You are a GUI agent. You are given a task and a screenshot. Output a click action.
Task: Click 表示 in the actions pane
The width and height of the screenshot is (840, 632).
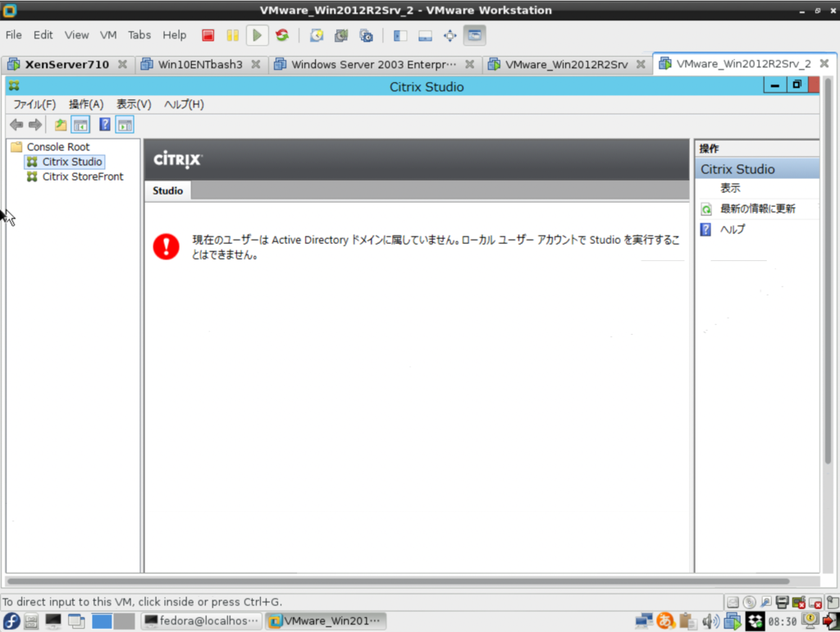click(730, 188)
